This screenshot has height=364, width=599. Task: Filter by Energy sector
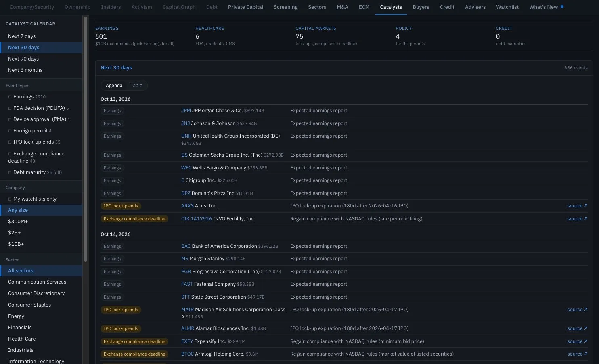tap(41, 316)
